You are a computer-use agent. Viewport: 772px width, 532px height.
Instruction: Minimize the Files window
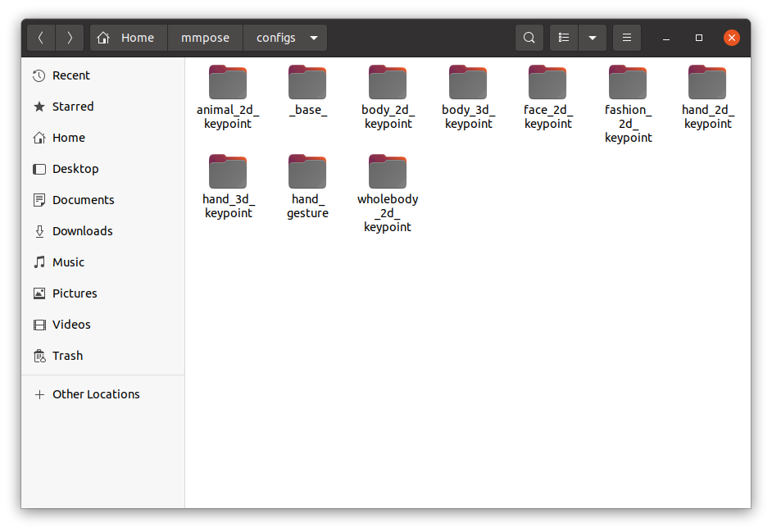pos(666,38)
